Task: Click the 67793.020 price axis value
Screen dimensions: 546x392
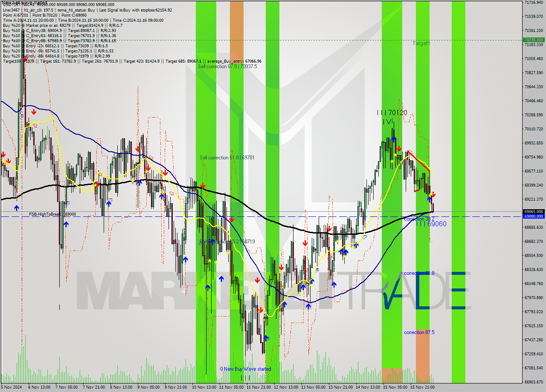Action: click(x=534, y=311)
